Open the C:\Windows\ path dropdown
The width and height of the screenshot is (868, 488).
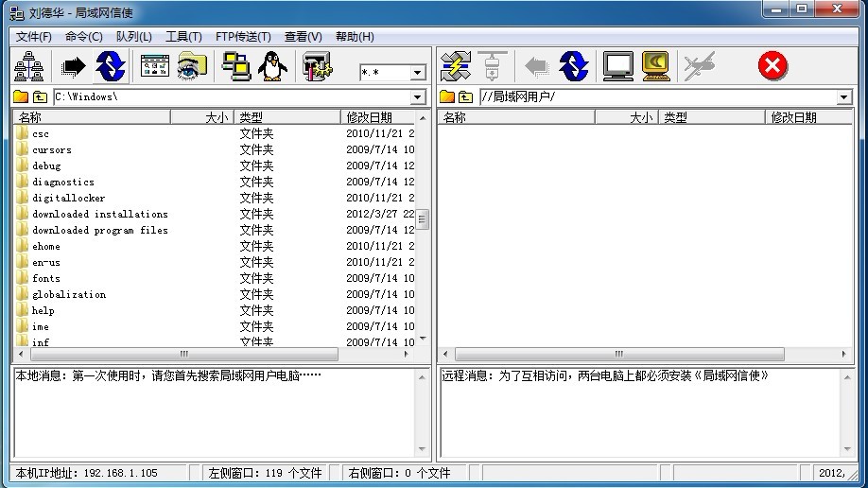pos(418,97)
